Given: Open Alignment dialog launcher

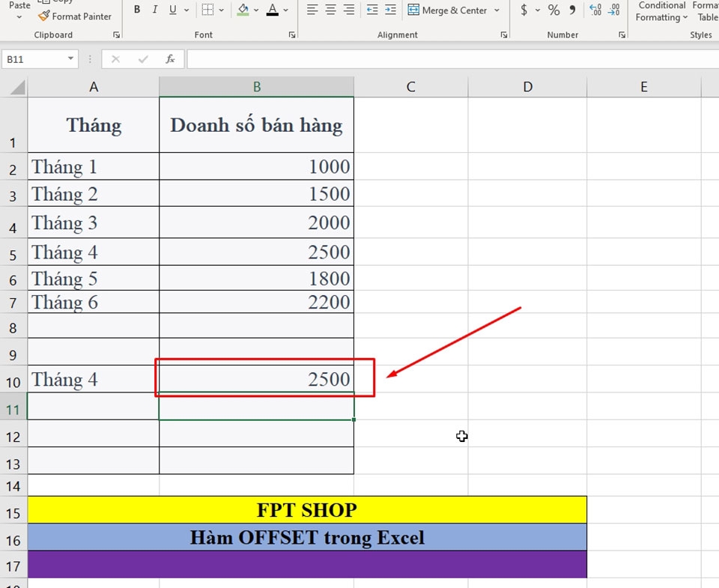Looking at the screenshot, I should click(x=504, y=35).
